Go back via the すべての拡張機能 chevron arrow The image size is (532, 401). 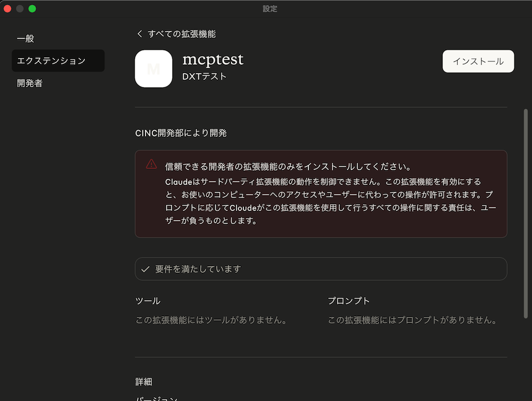139,34
